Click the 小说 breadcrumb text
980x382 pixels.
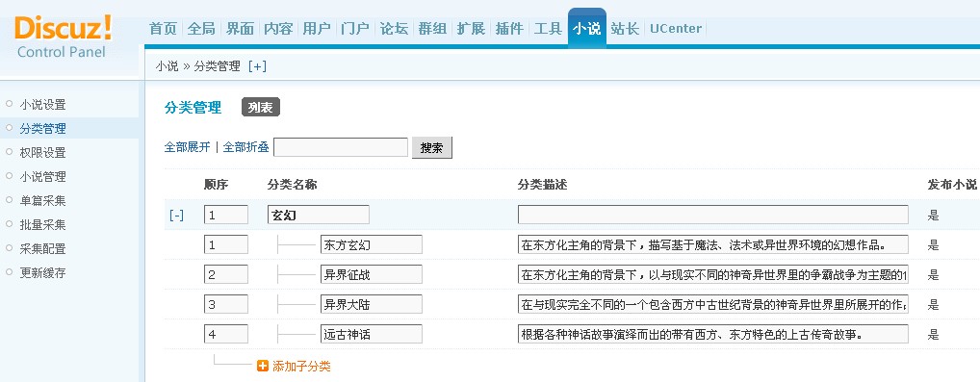[167, 66]
